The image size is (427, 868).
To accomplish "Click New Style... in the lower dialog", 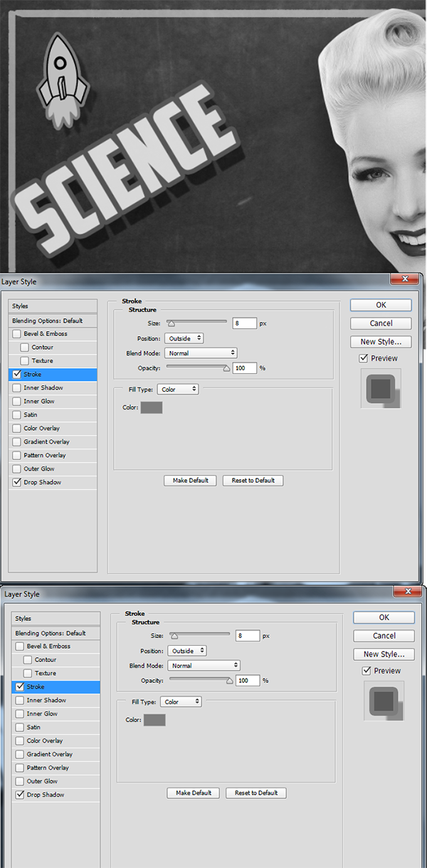I will click(384, 654).
